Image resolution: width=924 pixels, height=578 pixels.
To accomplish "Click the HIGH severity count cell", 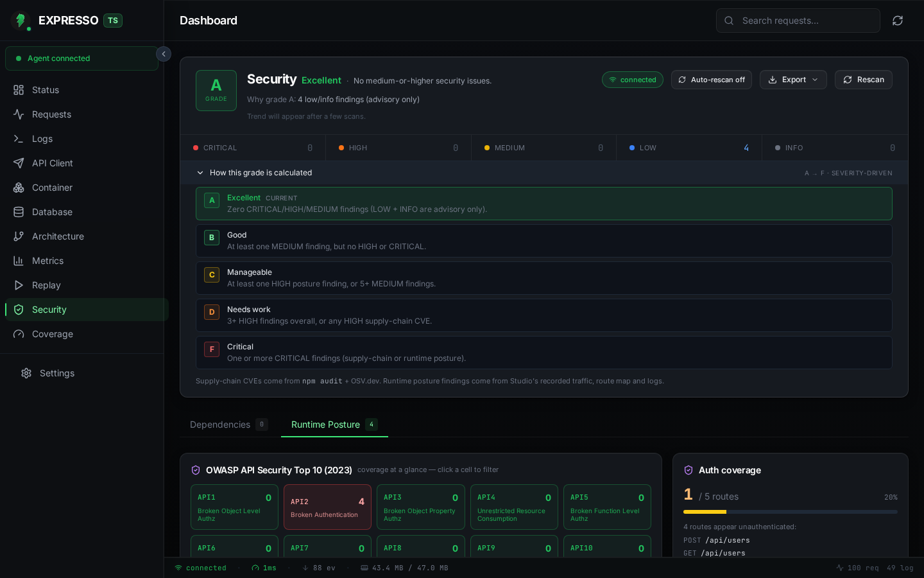I will [x=398, y=148].
